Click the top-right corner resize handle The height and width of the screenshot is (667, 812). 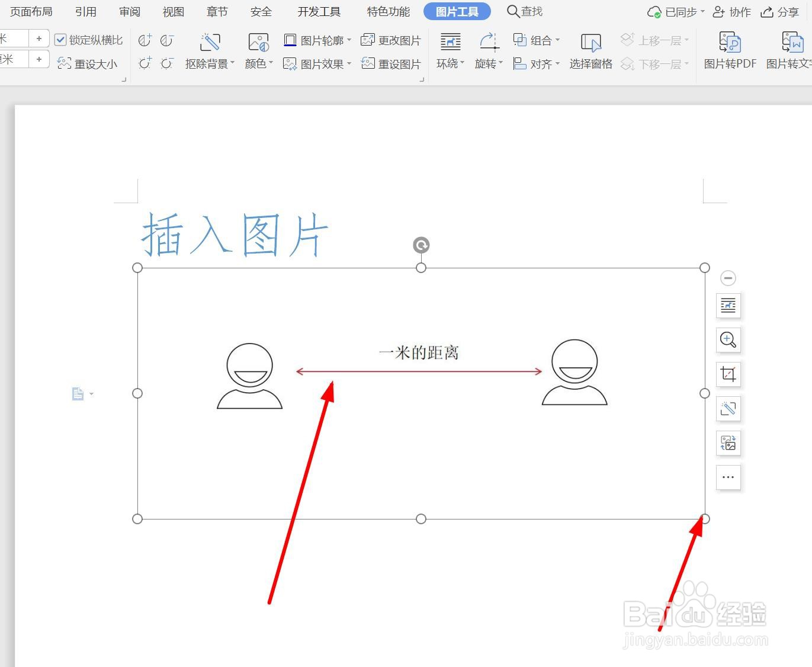pyautogui.click(x=704, y=268)
